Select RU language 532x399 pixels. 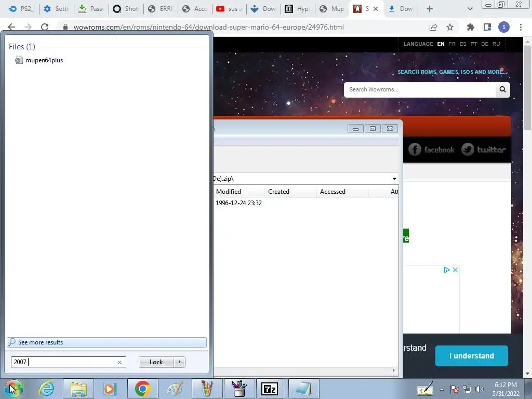pyautogui.click(x=496, y=44)
